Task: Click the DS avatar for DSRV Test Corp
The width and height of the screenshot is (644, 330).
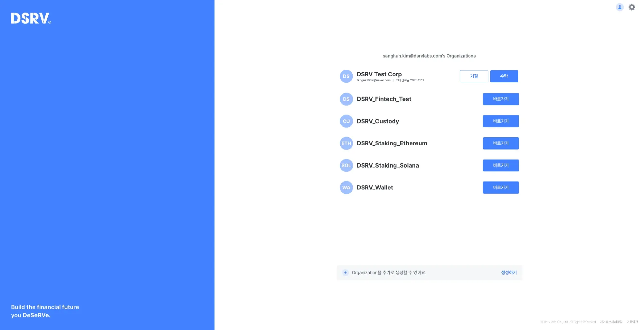Action: click(346, 76)
